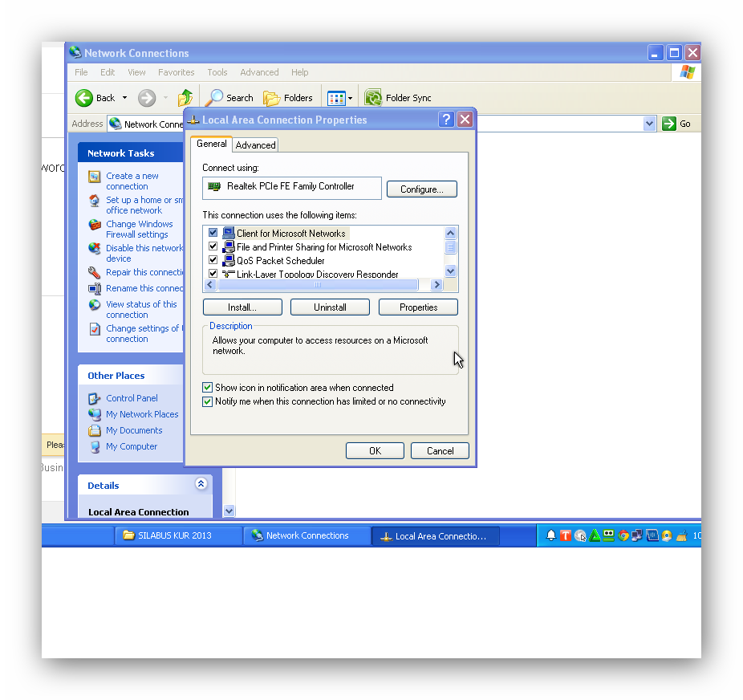
Task: Confirm with the OK button
Action: (x=375, y=450)
